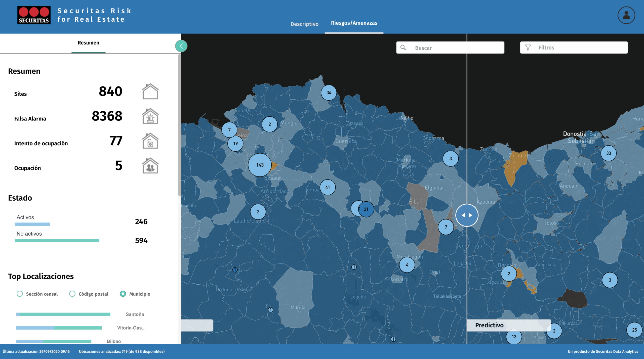Open the 33 cluster near Donostia
The width and height of the screenshot is (644, 359).
point(609,153)
